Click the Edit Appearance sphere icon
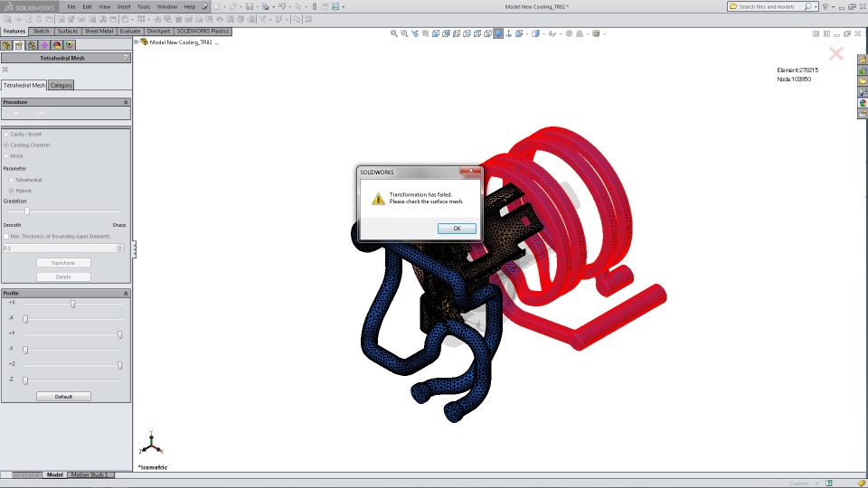868x488 pixels. tap(569, 33)
